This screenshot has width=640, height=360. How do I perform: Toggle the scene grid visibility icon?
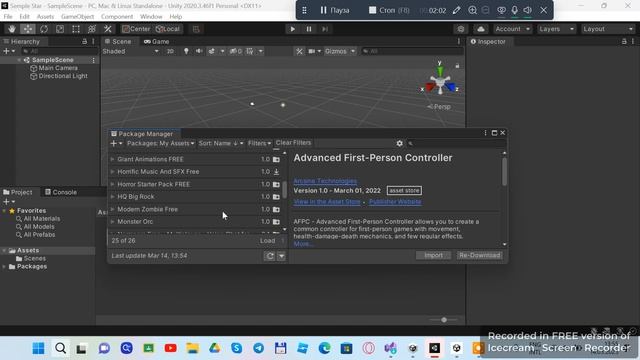pyautogui.click(x=249, y=51)
